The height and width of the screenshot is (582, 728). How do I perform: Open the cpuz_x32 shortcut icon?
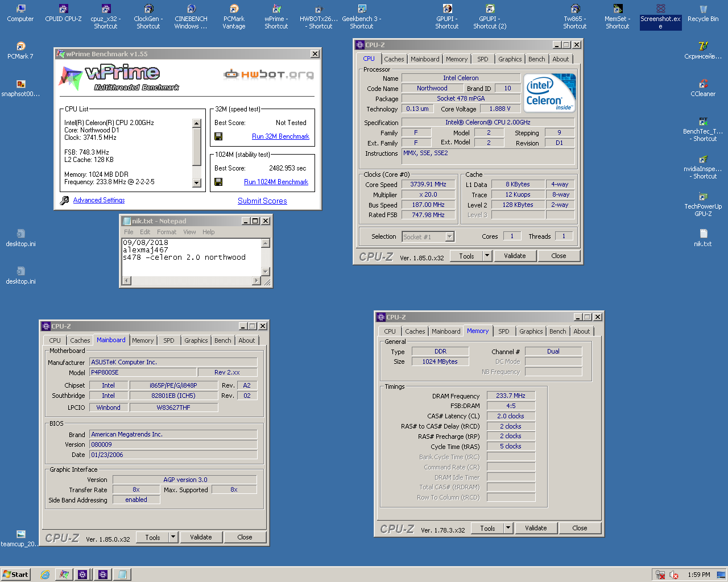[106, 16]
